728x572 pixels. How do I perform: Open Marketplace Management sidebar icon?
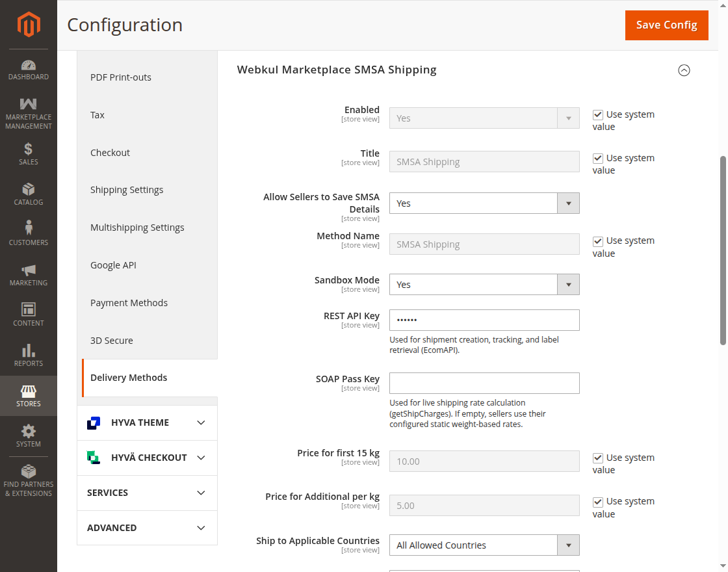point(29,104)
